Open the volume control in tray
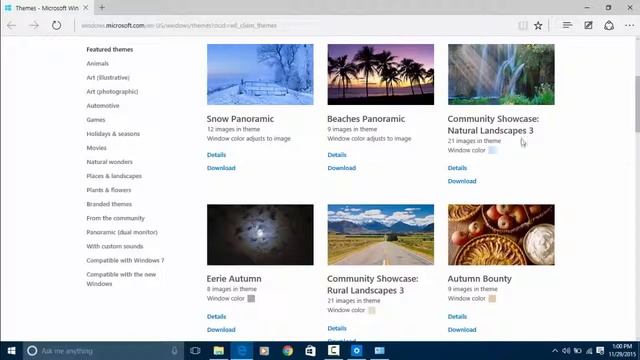Viewport: 640px width, 360px height. (x=566, y=351)
